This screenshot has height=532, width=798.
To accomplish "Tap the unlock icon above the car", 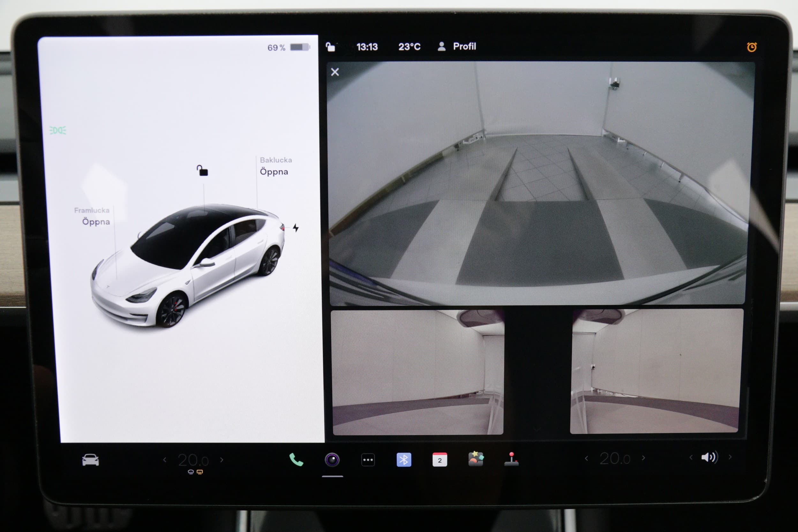I will (202, 170).
